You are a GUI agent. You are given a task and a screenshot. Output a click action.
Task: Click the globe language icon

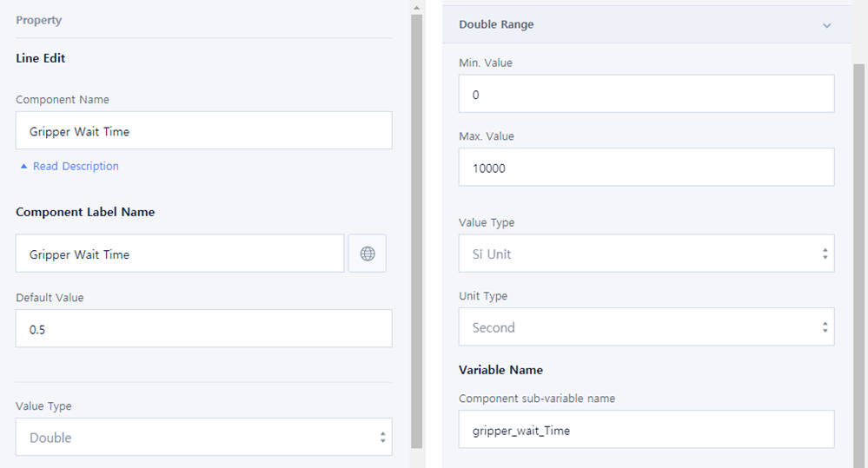(x=368, y=254)
